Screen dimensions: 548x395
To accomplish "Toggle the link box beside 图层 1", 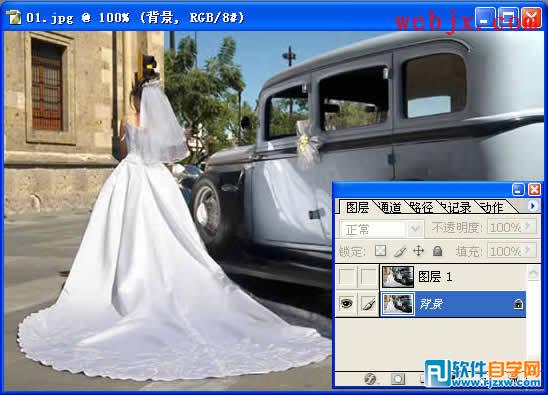I will click(368, 277).
